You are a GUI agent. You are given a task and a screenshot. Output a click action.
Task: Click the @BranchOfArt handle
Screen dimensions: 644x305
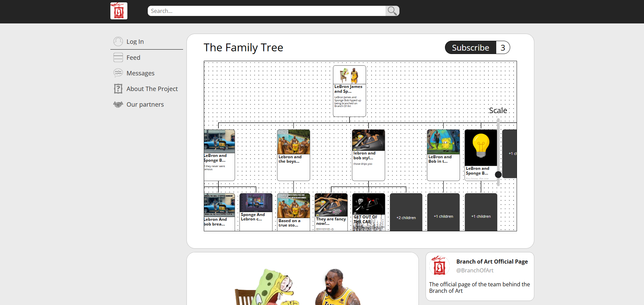(475, 270)
